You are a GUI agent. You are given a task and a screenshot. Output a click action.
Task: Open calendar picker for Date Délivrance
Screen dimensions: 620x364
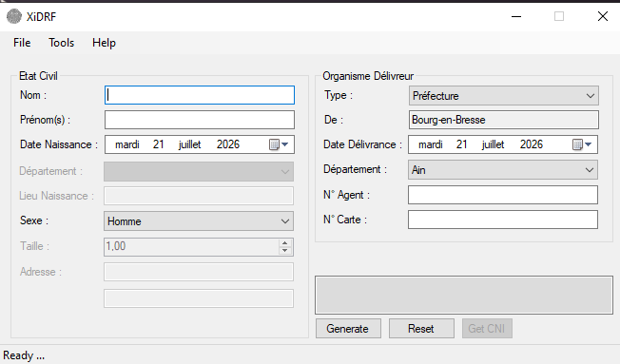[x=582, y=144]
